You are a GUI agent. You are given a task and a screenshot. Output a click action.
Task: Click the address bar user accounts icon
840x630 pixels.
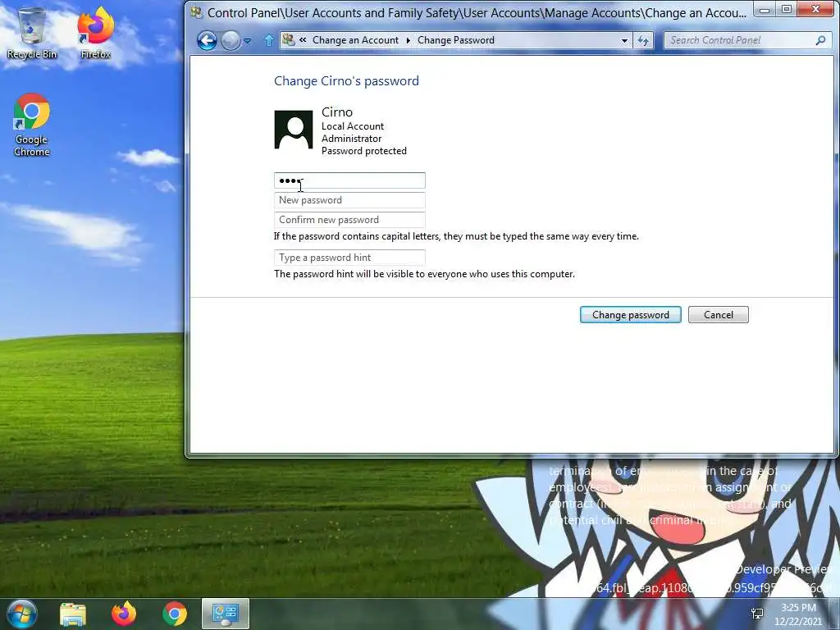click(x=288, y=40)
